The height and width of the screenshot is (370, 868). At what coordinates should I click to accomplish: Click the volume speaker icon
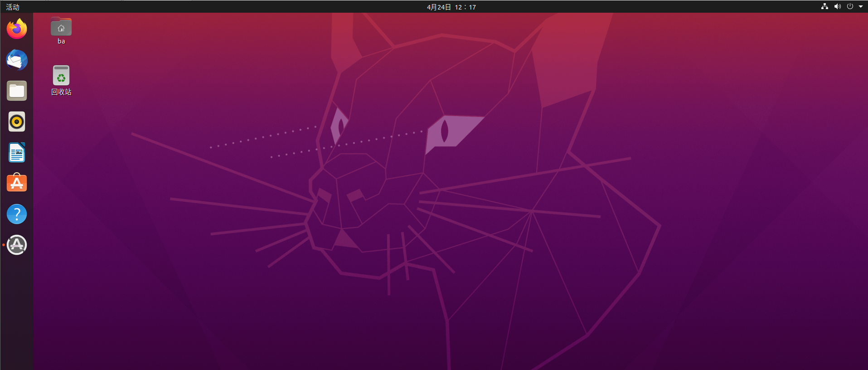coord(838,6)
